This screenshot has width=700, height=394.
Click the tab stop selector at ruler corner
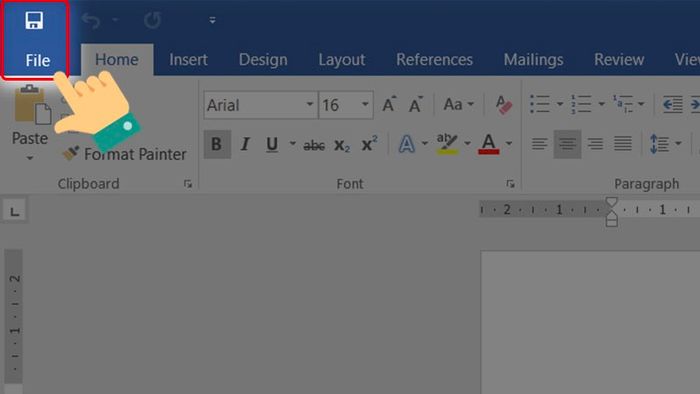14,211
